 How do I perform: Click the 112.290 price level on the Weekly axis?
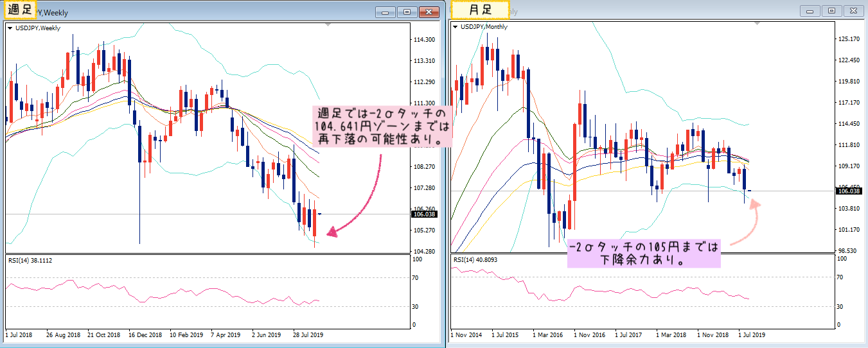[426, 82]
